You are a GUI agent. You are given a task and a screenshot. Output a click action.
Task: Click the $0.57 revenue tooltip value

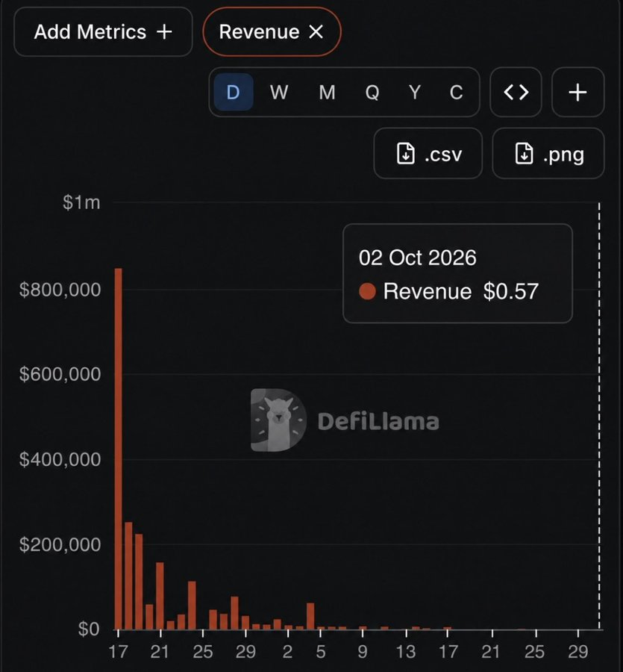(x=511, y=291)
